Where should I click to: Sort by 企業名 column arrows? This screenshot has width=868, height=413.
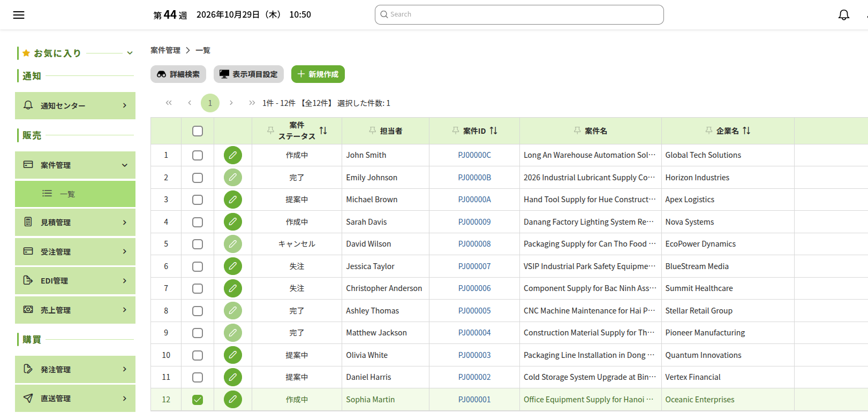[746, 131]
